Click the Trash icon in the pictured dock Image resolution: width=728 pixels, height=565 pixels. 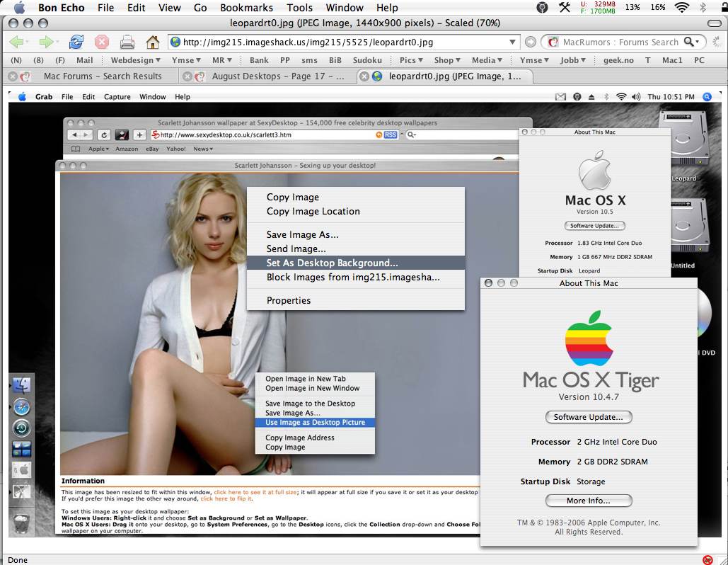(x=21, y=523)
